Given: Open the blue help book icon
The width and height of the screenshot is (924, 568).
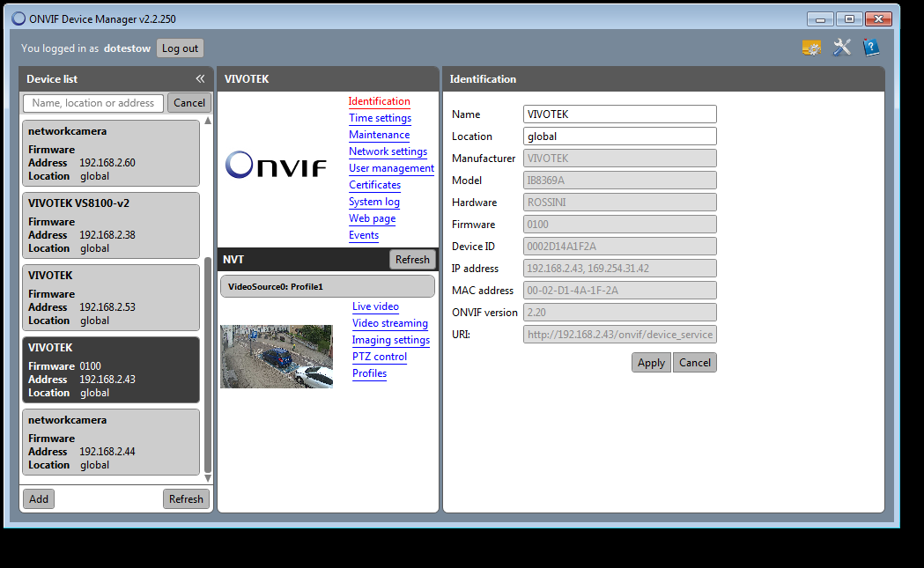Looking at the screenshot, I should [870, 48].
